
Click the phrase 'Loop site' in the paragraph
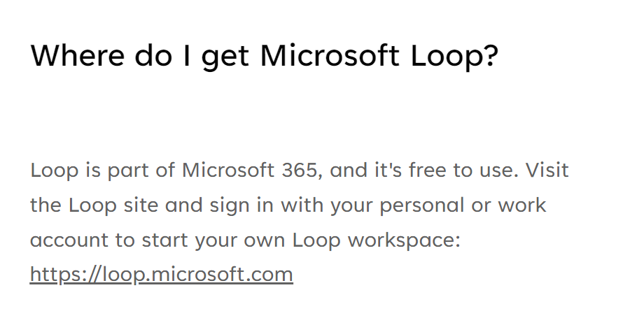(113, 205)
